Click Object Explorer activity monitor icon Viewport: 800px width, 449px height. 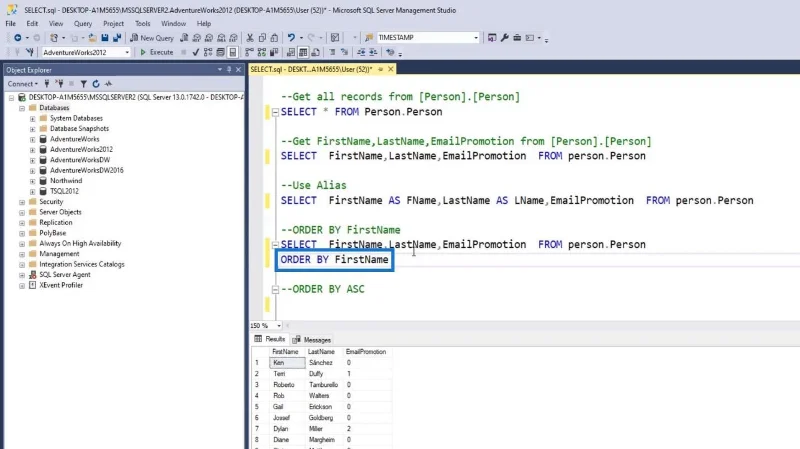[108, 84]
